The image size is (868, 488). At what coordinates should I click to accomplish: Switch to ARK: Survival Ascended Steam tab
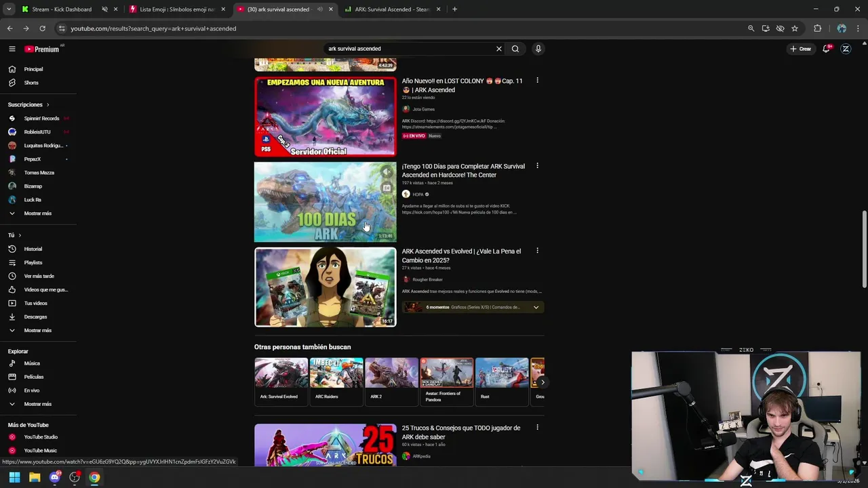(392, 9)
